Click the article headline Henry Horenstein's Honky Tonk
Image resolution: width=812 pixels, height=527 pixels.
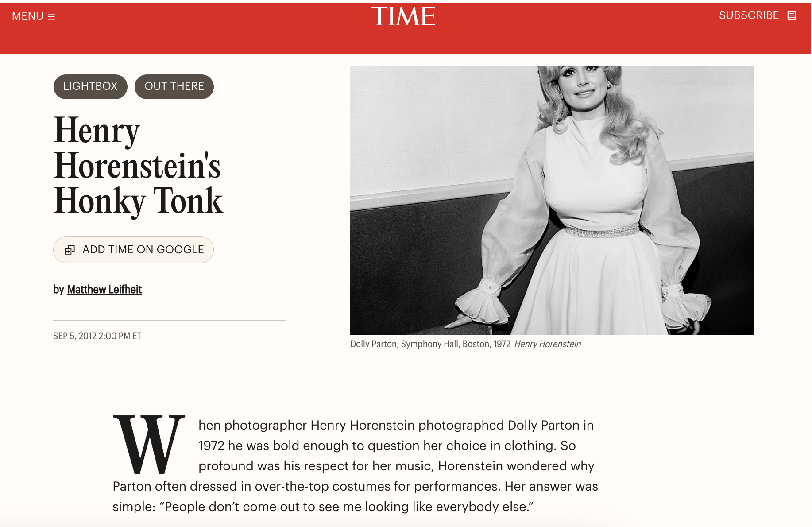(138, 166)
